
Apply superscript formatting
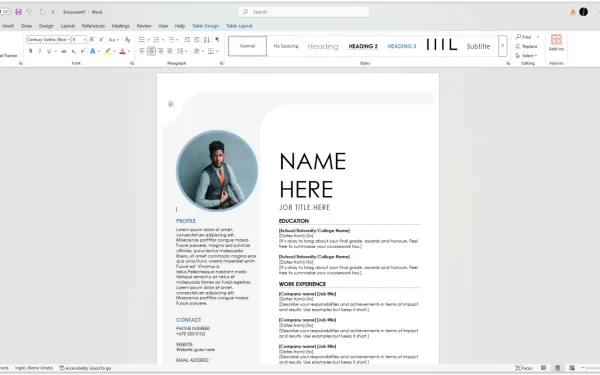click(83, 51)
